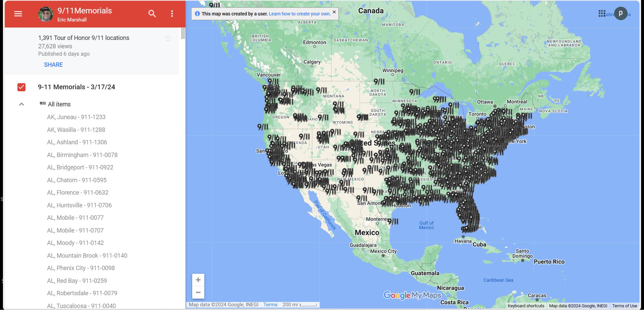The width and height of the screenshot is (644, 310).
Task: Click the account avatar P
Action: tap(621, 14)
